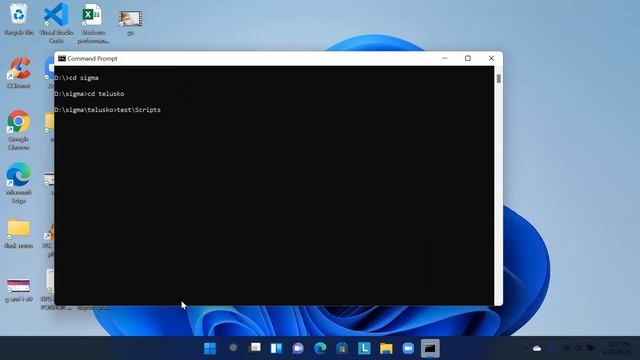Viewport: 640px width, 360px height.
Task: Open Task View on taskbar
Action: coord(255,348)
